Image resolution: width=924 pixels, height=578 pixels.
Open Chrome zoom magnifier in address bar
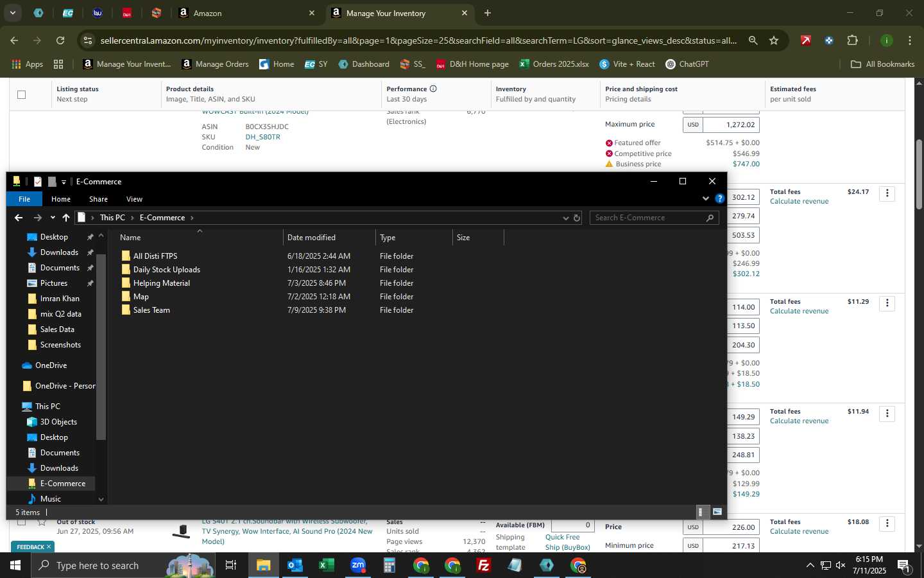pyautogui.click(x=753, y=40)
